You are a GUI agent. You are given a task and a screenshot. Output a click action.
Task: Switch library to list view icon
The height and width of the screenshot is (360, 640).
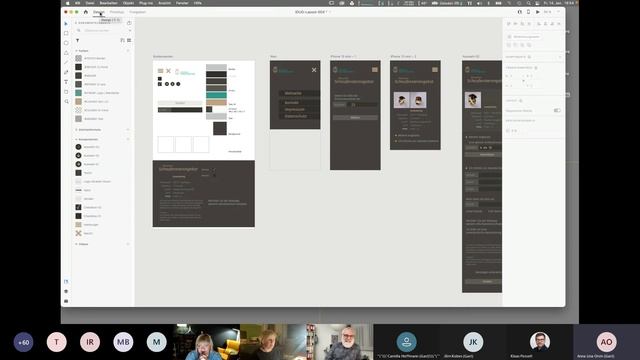pyautogui.click(x=129, y=40)
